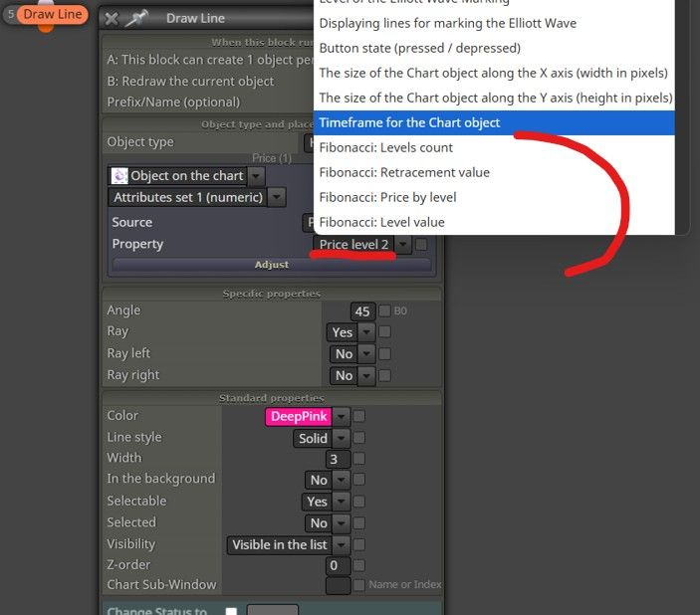Open the Color dropdown arrow
Screen dimensions: 700x615
tap(342, 416)
